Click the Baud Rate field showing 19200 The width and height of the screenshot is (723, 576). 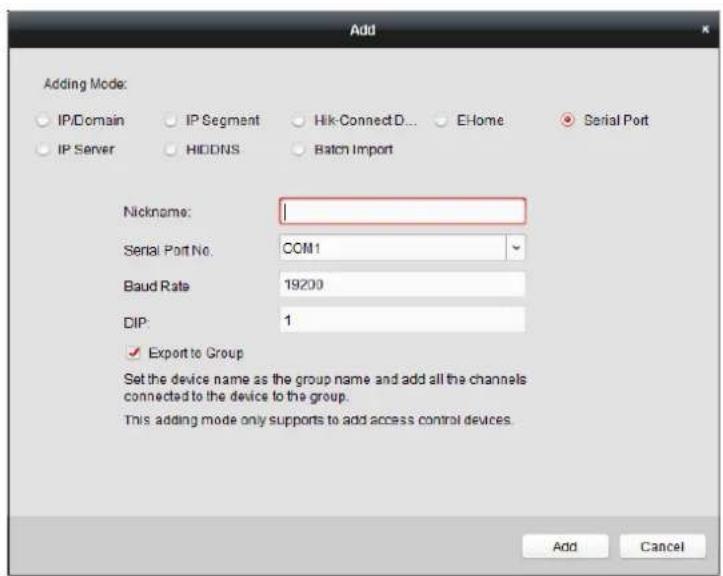click(402, 284)
